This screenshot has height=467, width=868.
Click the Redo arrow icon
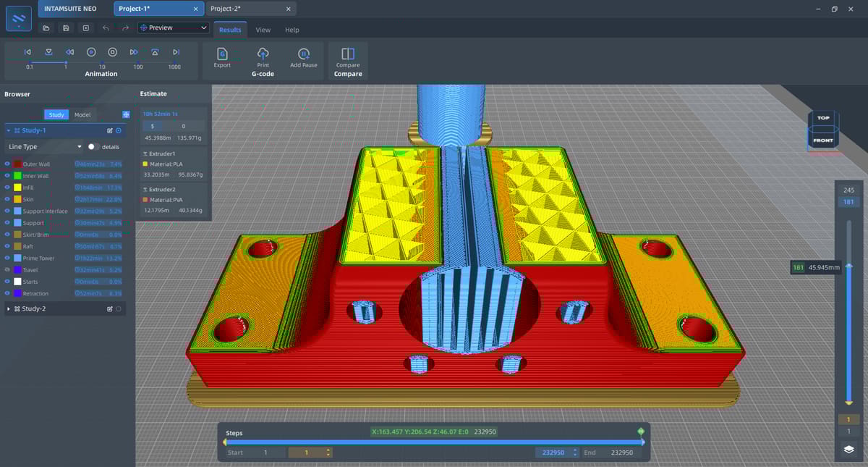pos(127,28)
